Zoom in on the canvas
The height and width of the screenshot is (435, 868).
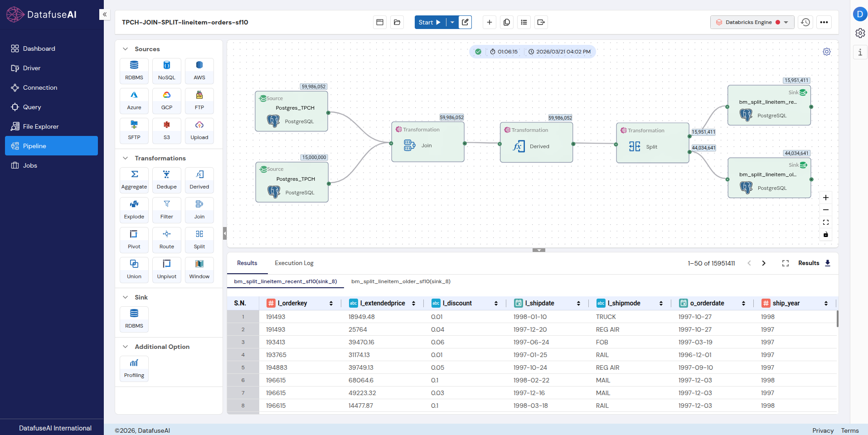click(x=826, y=198)
